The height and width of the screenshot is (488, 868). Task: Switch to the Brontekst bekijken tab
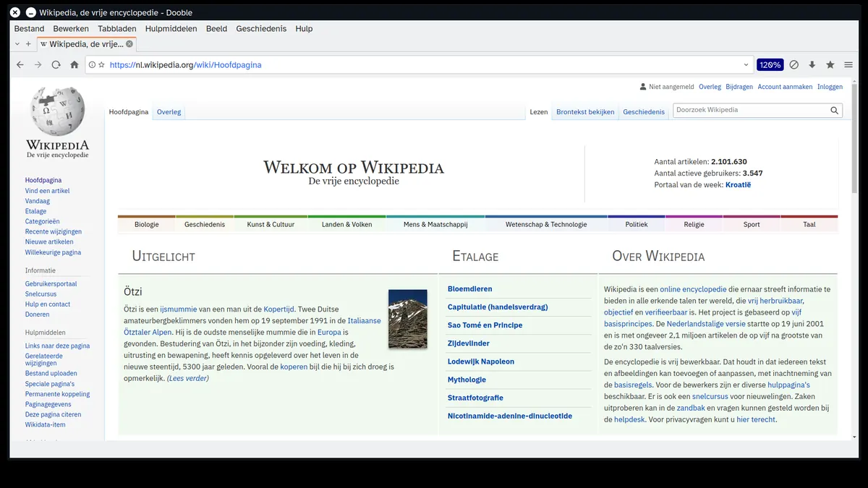[585, 112]
